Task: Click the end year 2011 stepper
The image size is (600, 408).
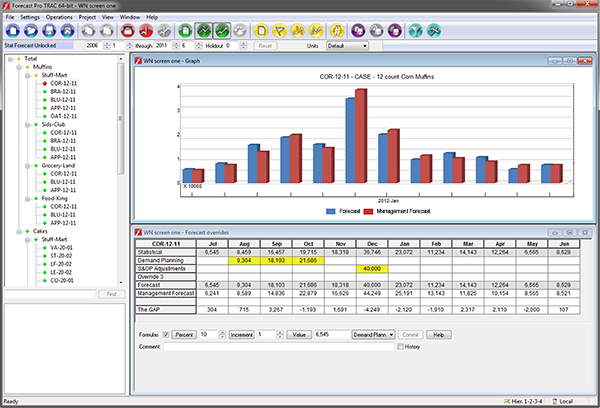Action: point(176,46)
